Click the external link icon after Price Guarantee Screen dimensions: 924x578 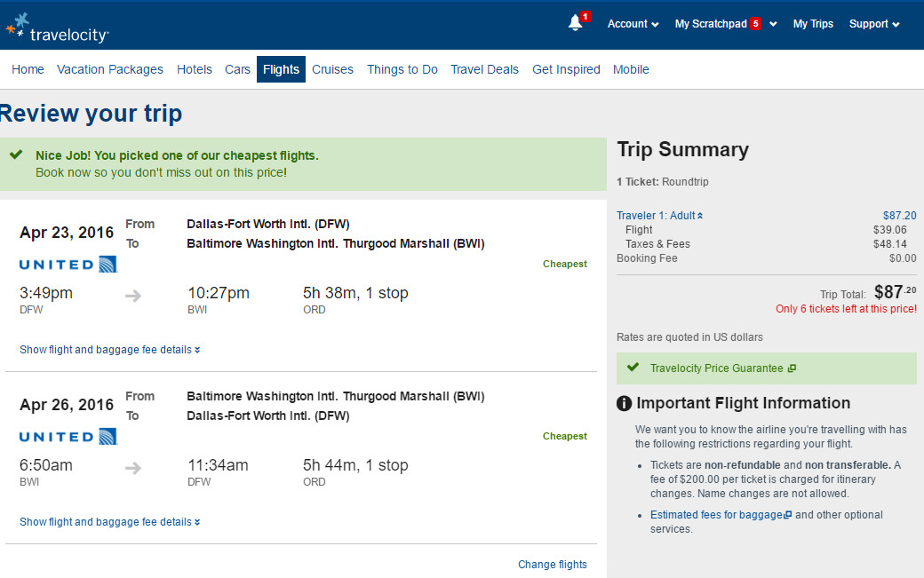pyautogui.click(x=792, y=368)
